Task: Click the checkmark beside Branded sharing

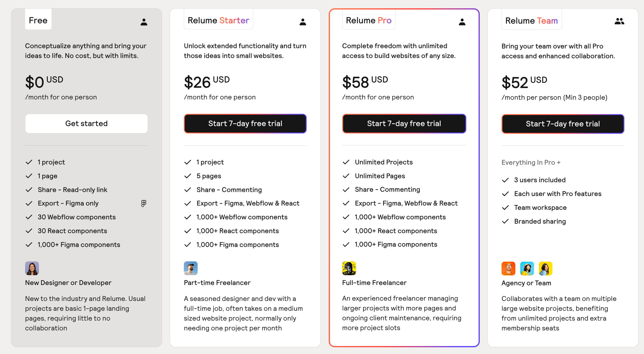Action: [505, 221]
